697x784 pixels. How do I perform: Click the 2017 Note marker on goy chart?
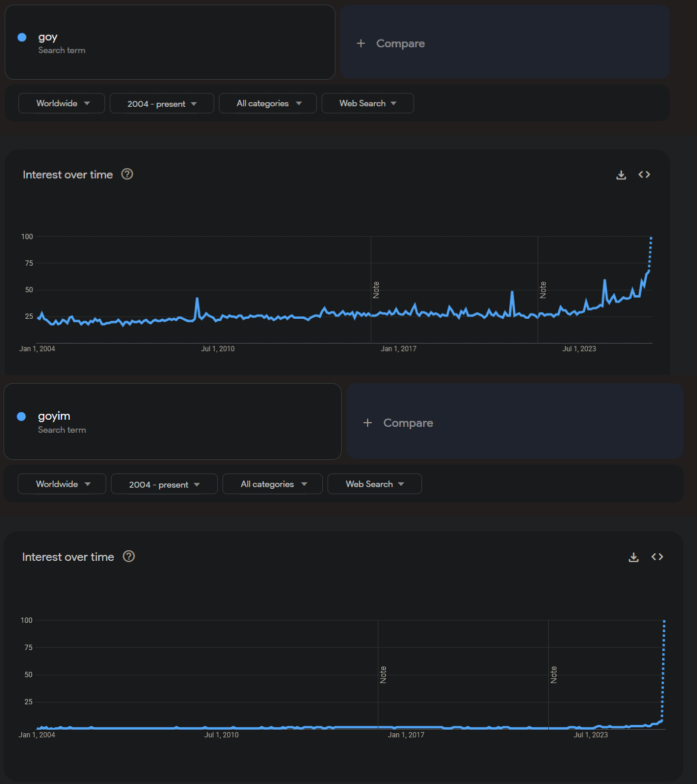point(376,290)
